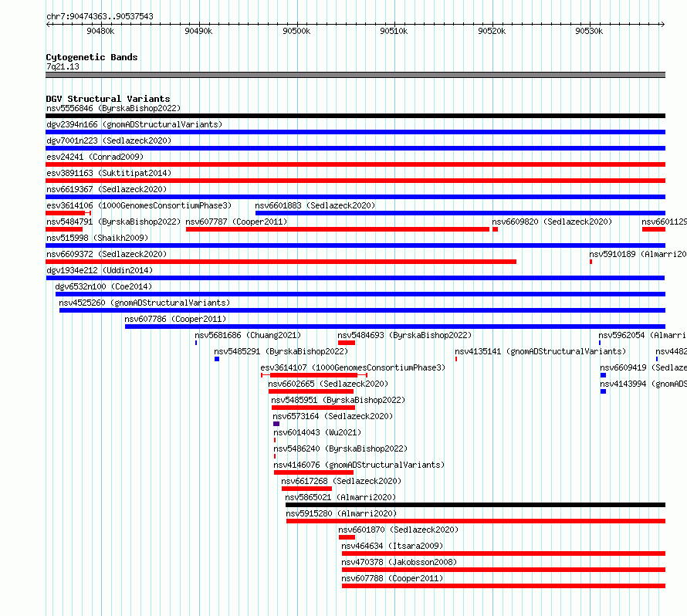Click the blue nsv6609419 variant bar
The image size is (687, 616).
pos(604,375)
